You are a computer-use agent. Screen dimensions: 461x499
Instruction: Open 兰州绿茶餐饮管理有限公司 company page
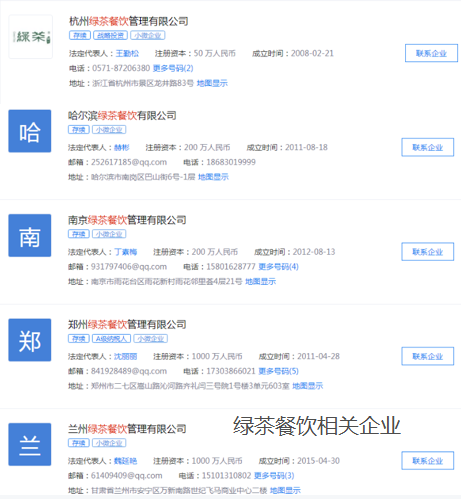coord(127,429)
